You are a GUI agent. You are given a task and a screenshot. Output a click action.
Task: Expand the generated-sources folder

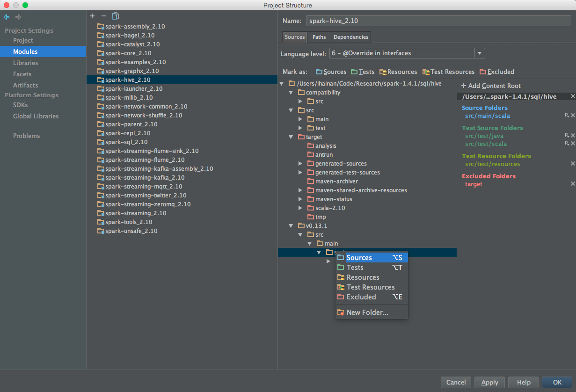coord(300,164)
